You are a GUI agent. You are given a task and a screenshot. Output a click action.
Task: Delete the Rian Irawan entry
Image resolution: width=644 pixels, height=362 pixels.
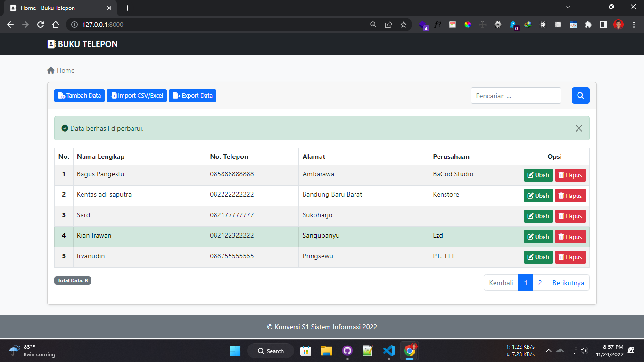pos(570,237)
